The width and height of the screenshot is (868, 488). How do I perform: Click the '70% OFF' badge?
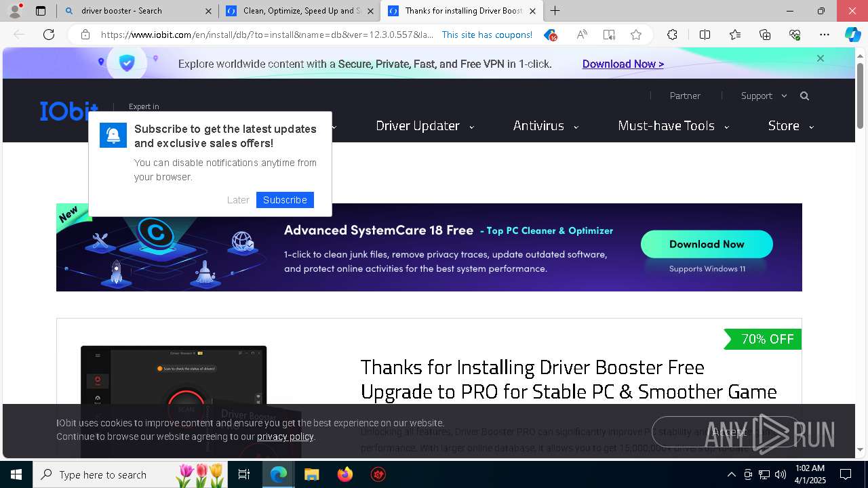tap(763, 339)
